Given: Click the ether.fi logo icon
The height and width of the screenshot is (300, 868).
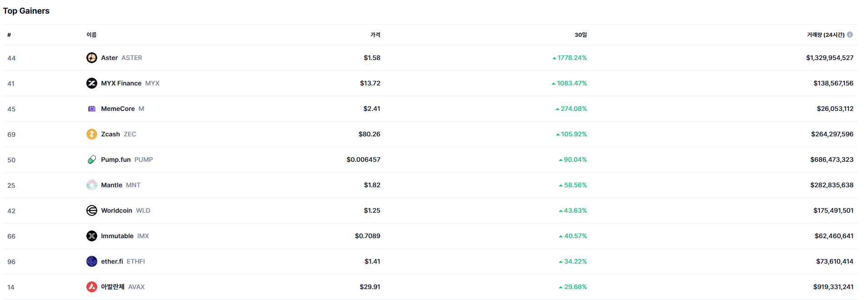Looking at the screenshot, I should (92, 261).
